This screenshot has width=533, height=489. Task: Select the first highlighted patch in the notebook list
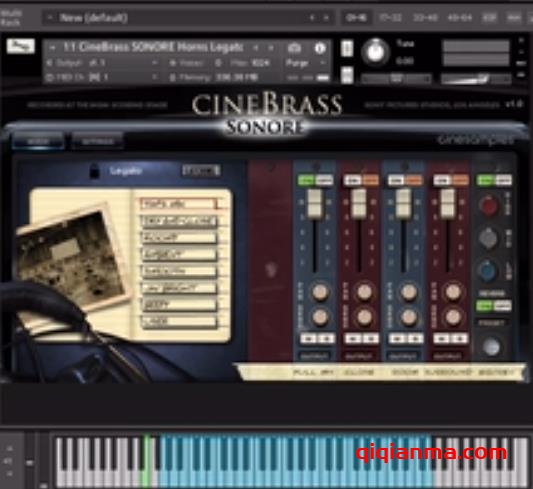click(x=179, y=204)
